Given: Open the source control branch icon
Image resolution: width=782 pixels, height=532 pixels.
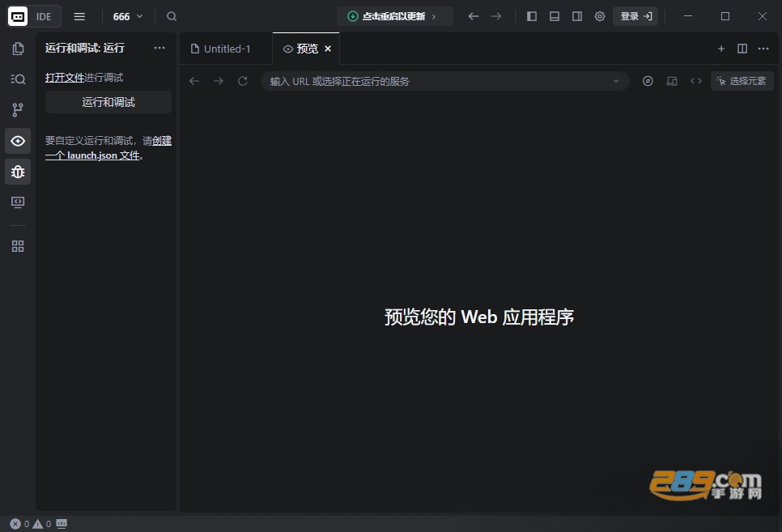Looking at the screenshot, I should point(18,110).
